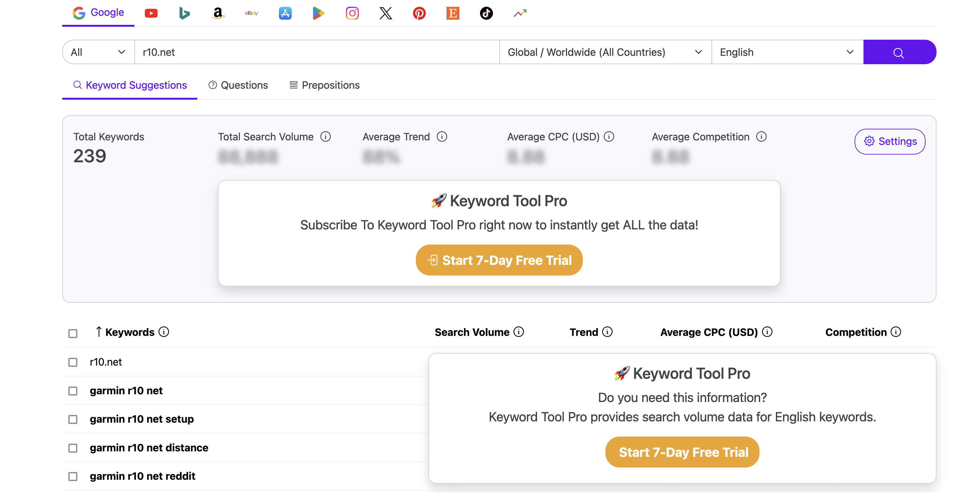
Task: Select the Google tab
Action: click(98, 13)
